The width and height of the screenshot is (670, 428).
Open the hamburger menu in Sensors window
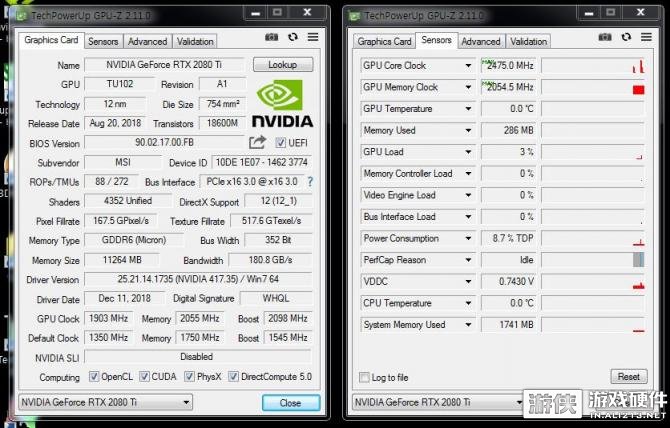646,37
